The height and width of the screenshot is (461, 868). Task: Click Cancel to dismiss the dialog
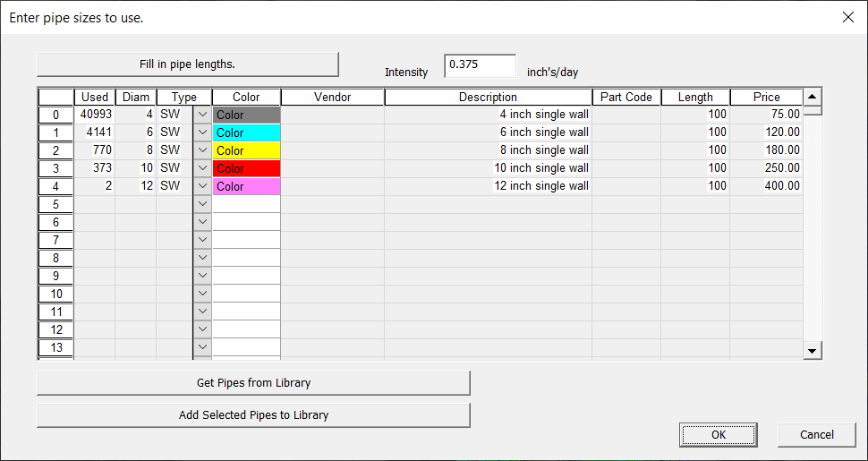click(x=816, y=435)
